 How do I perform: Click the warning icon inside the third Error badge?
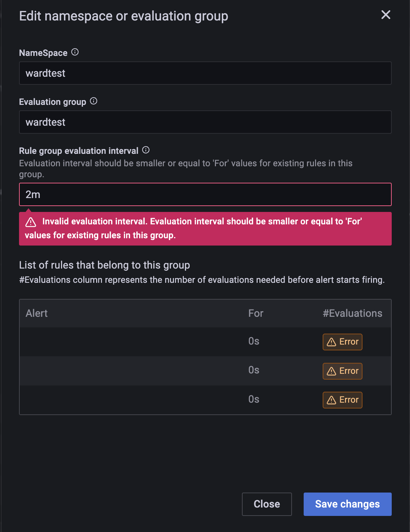click(x=332, y=400)
